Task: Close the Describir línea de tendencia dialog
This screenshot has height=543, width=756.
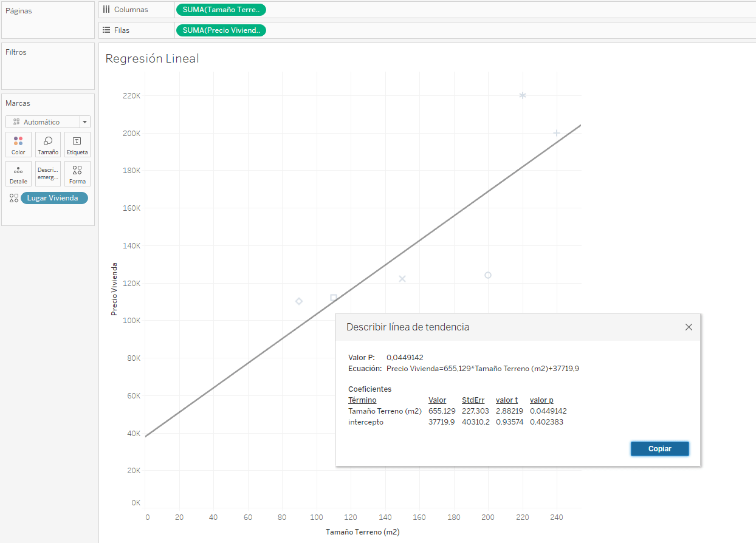Action: [x=689, y=327]
